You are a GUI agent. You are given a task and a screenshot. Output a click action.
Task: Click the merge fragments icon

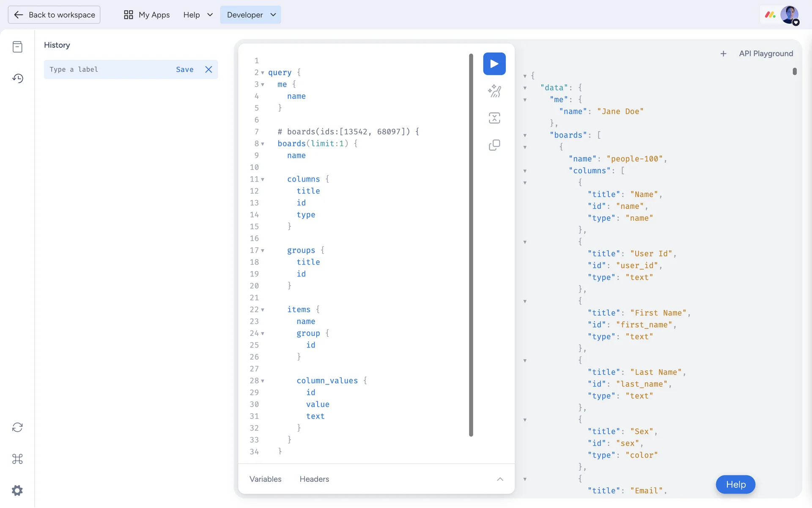point(494,118)
